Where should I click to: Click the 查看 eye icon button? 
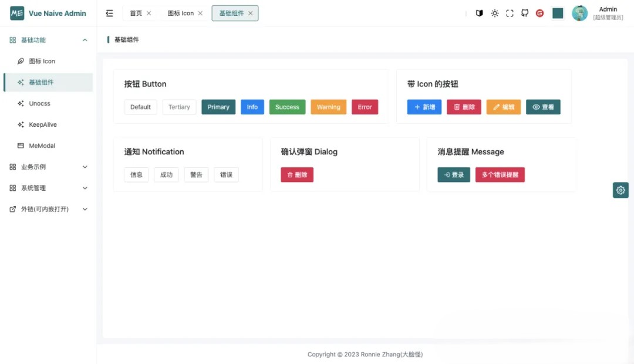pyautogui.click(x=543, y=107)
